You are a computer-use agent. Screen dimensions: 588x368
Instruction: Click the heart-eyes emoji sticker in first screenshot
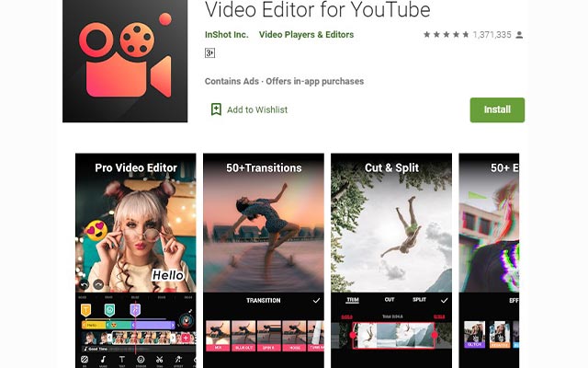click(x=94, y=230)
